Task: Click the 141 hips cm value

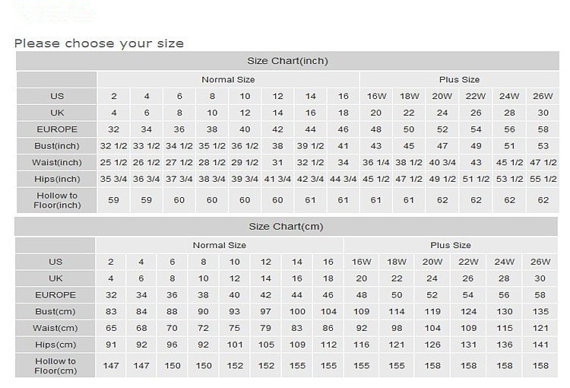Action: point(540,345)
